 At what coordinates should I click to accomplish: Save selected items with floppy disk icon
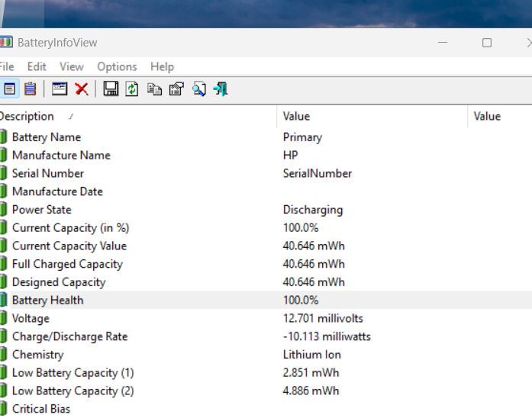coord(111,89)
